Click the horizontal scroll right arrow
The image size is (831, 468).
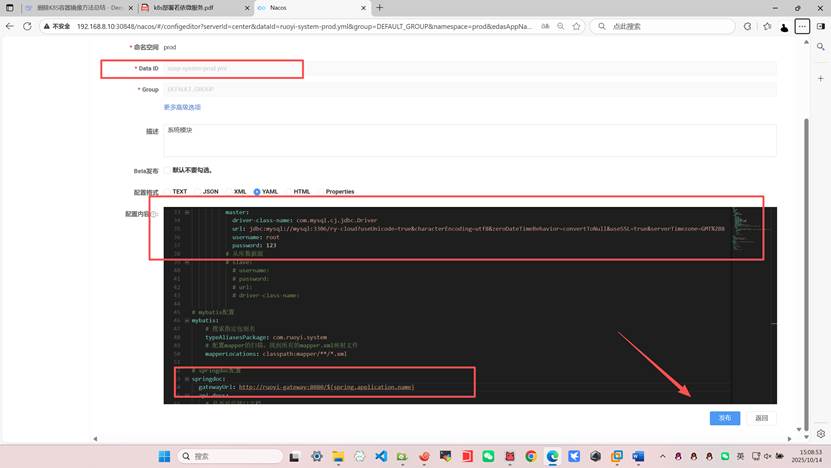click(789, 439)
